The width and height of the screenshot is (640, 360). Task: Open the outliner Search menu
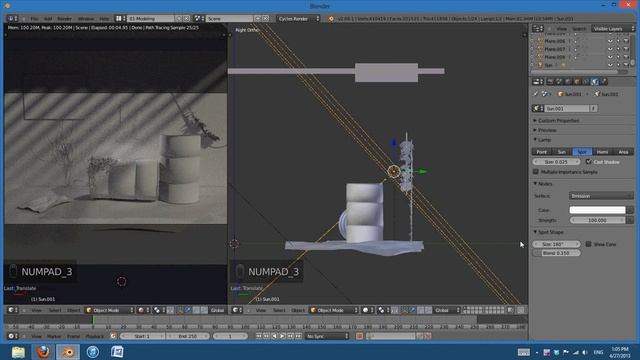coord(579,29)
